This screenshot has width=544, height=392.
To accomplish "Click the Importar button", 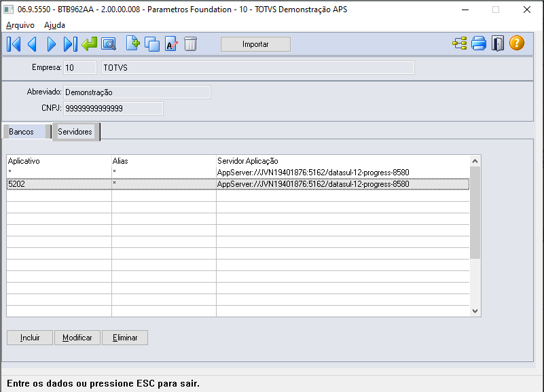I will [x=255, y=44].
